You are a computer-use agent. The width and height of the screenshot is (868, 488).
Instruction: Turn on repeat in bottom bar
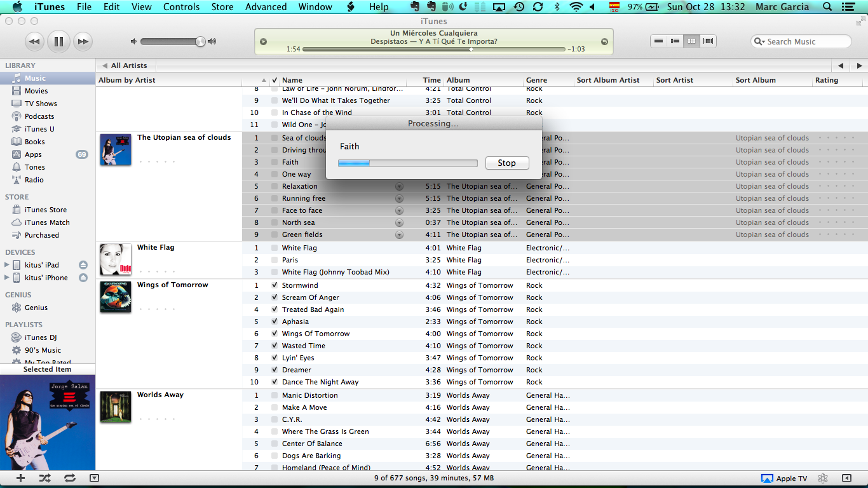point(70,478)
